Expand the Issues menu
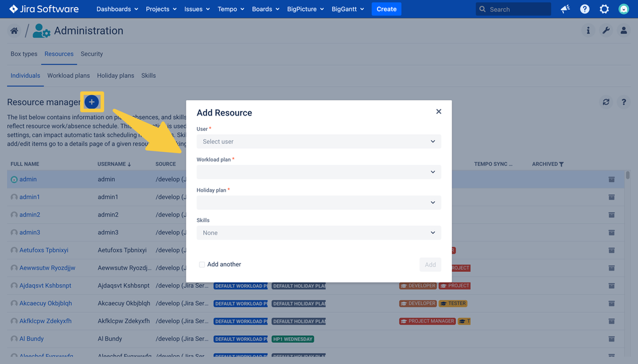 tap(197, 9)
